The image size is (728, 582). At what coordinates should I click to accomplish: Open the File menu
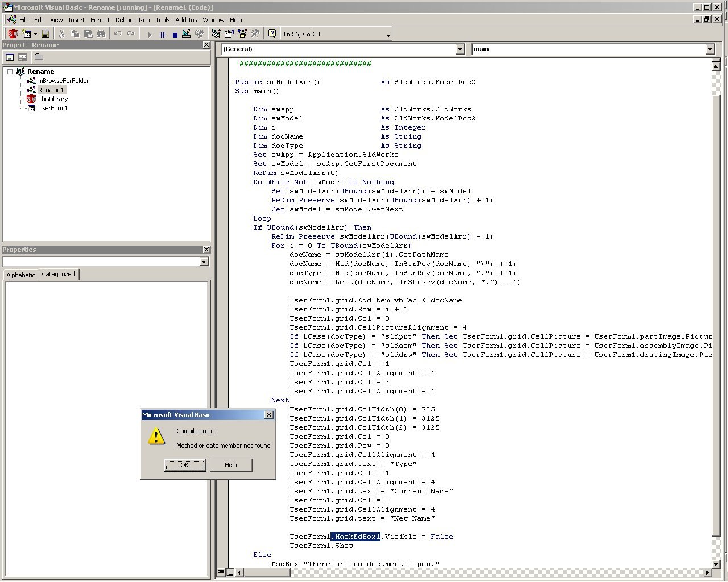click(x=24, y=20)
